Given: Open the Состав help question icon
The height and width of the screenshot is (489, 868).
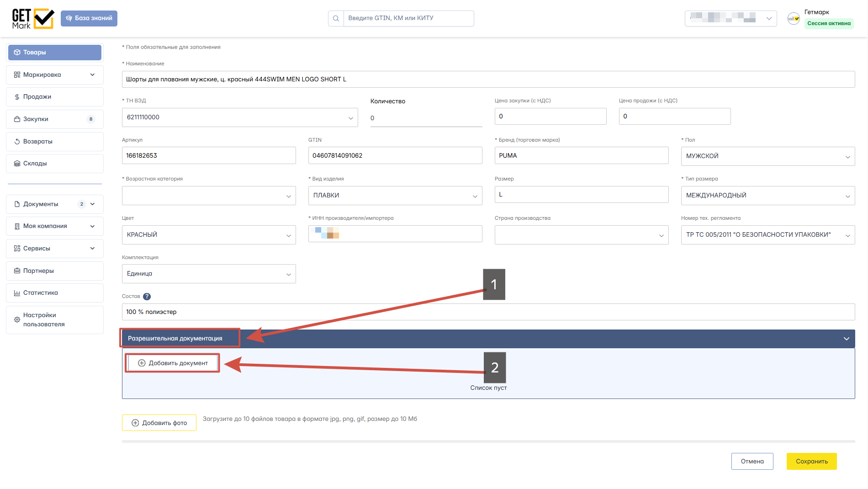Looking at the screenshot, I should click(147, 297).
